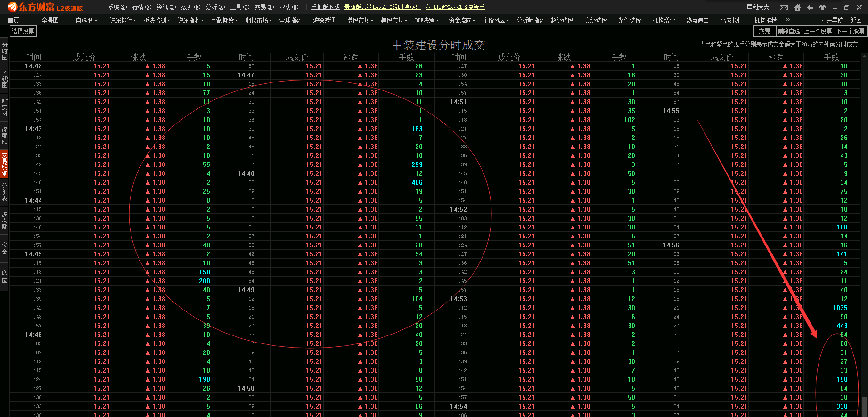
Task: Expand the 沪深指数 dropdown
Action: point(190,20)
